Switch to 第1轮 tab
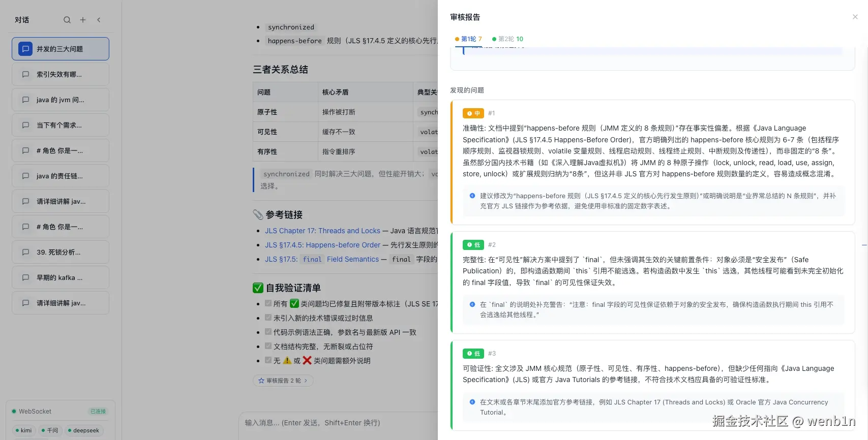 pos(468,39)
